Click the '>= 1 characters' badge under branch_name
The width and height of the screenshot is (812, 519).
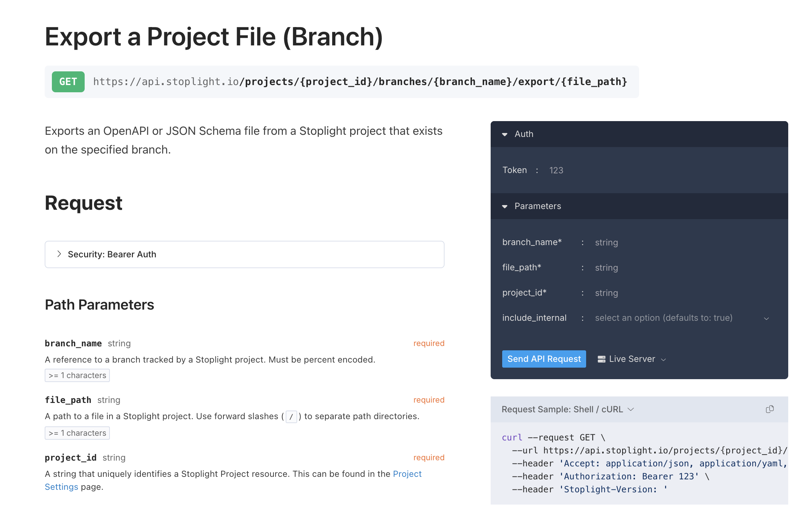pos(77,376)
